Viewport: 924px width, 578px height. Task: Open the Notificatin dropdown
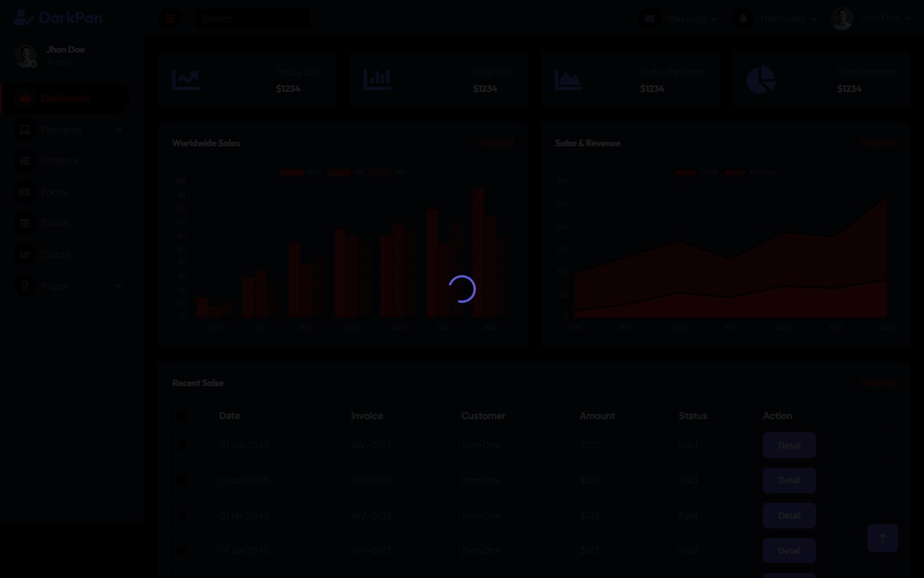pos(774,18)
